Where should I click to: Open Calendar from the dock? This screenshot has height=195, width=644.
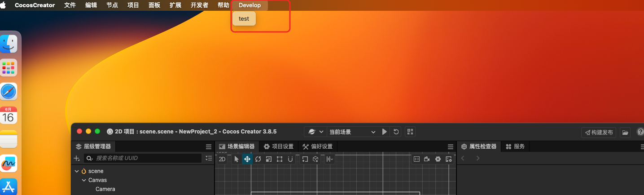click(9, 115)
